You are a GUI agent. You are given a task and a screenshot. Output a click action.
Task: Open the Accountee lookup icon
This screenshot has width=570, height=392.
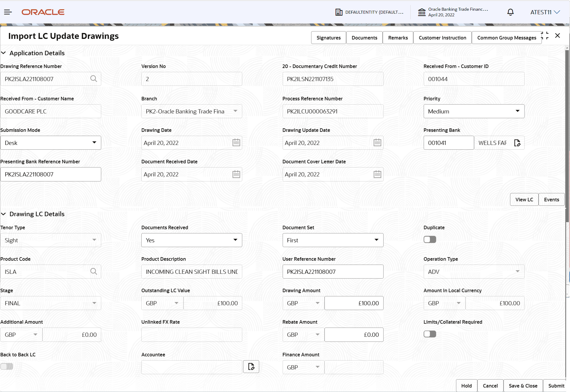[251, 366]
